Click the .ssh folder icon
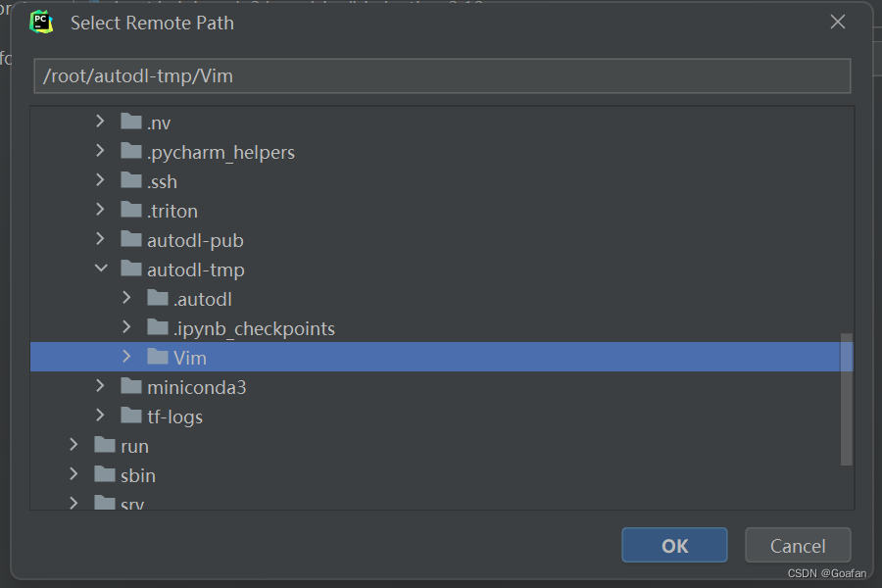882x588 pixels. (x=130, y=180)
